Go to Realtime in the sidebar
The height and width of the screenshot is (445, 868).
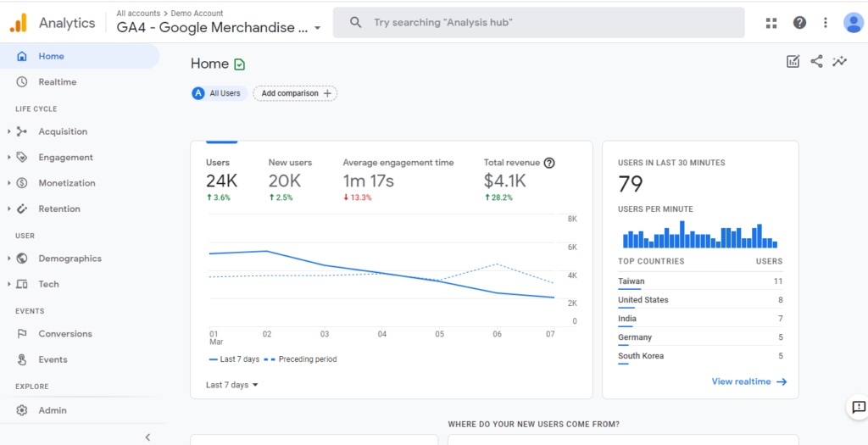[58, 82]
